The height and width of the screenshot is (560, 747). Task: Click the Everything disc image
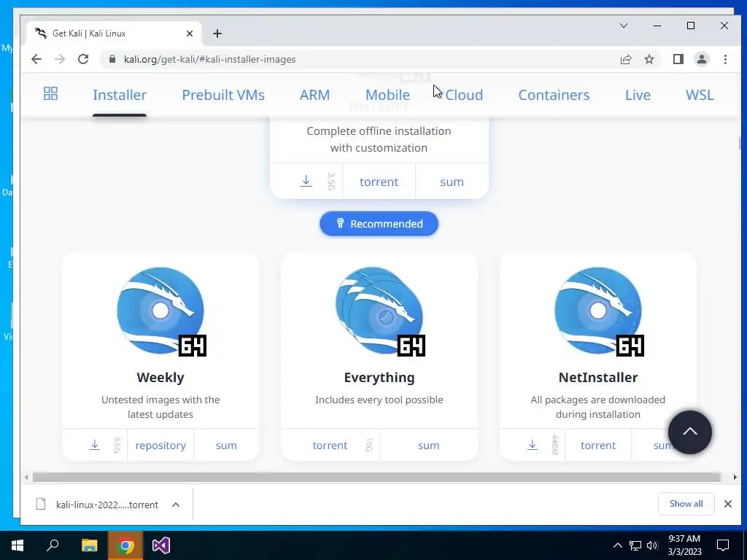click(x=379, y=311)
